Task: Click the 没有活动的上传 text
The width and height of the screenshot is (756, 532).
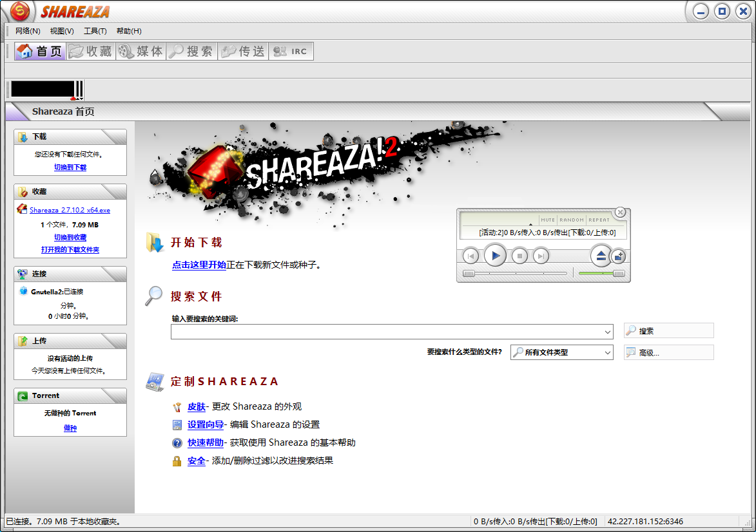Action: 70,358
